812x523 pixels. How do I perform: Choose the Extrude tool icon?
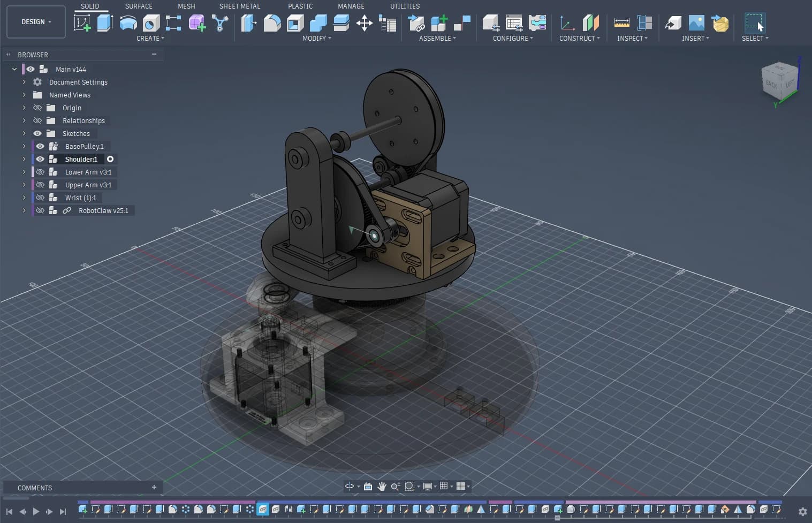(x=105, y=23)
